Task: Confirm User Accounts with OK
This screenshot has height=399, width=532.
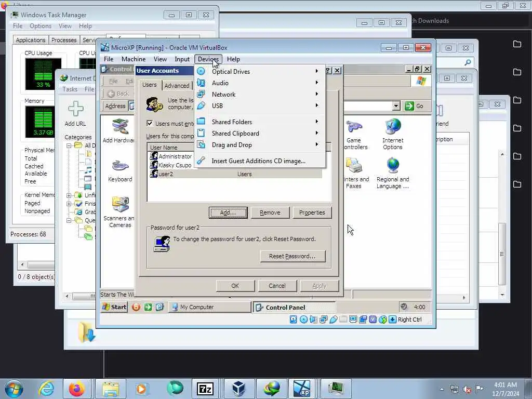Action: coord(235,286)
